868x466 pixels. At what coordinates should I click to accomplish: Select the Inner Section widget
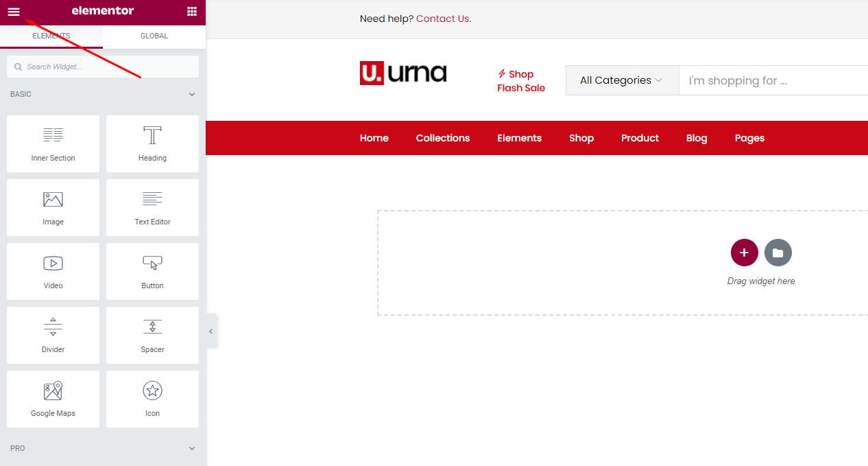pyautogui.click(x=53, y=143)
